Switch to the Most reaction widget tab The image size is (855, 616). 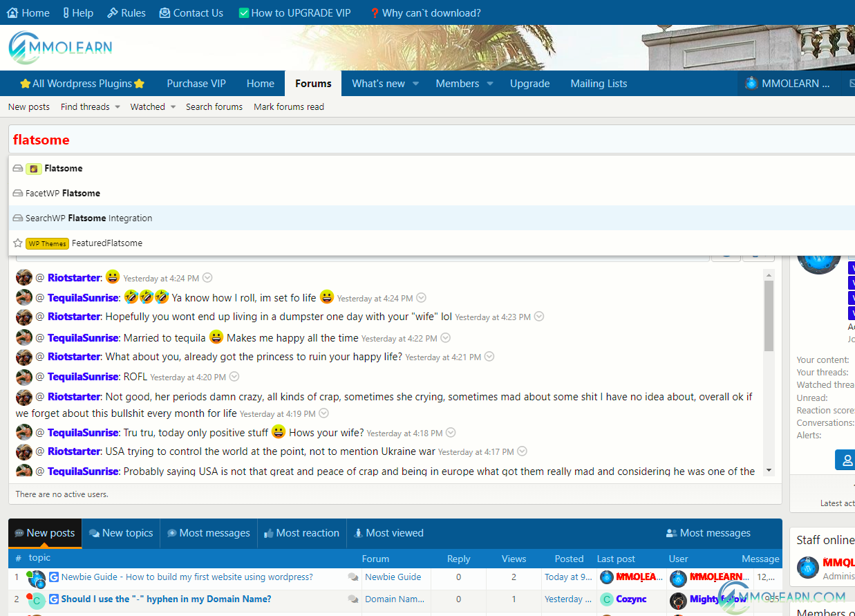click(x=301, y=533)
